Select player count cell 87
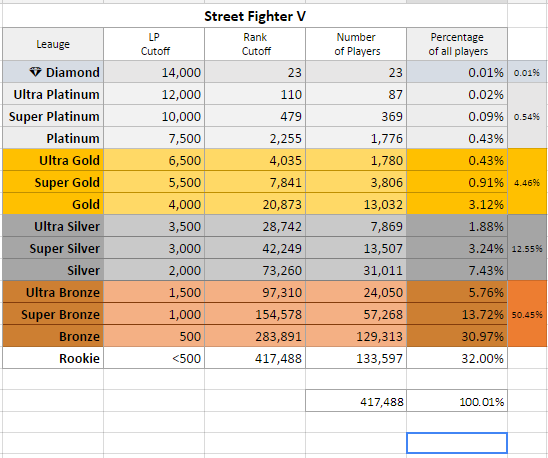 click(356, 94)
